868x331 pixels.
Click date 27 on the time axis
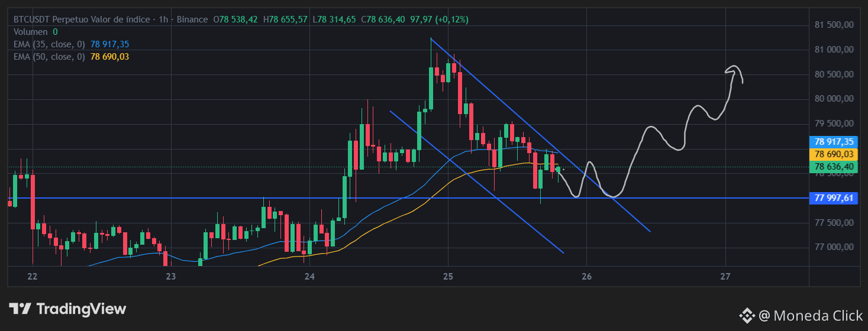[x=725, y=276]
